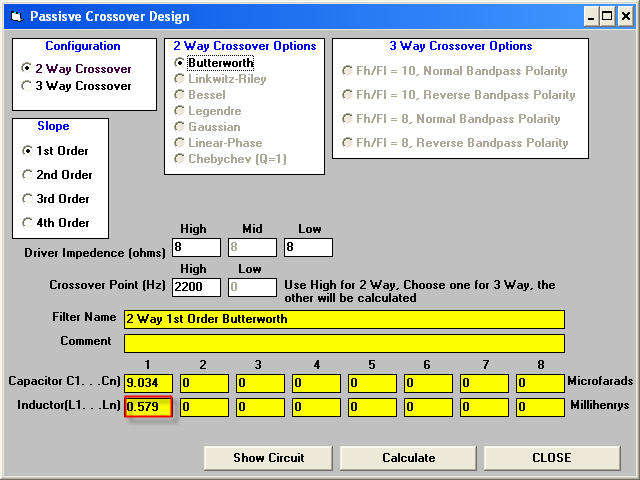Viewport: 640px width, 480px height.
Task: Click Capacitor column 8 field
Action: point(540,383)
